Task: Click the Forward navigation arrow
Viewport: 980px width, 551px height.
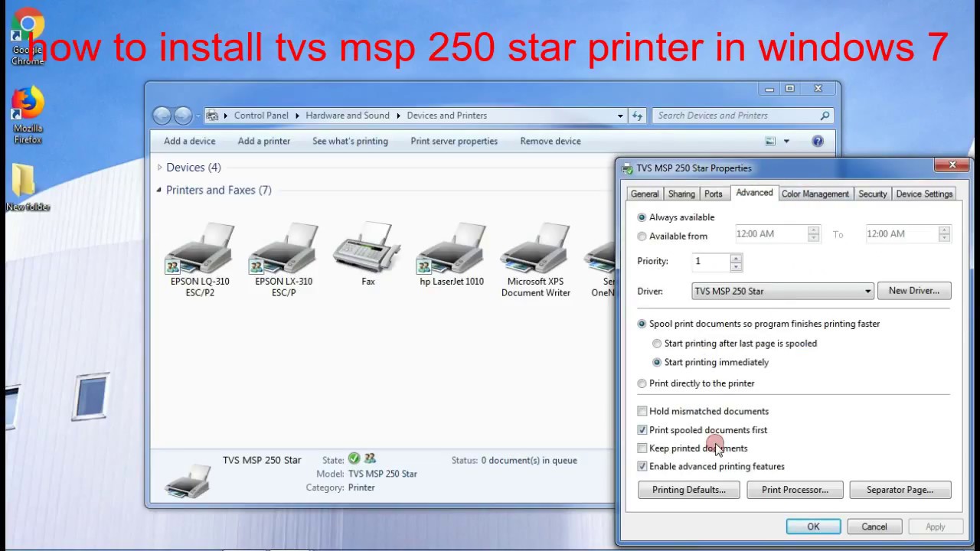Action: pyautogui.click(x=182, y=116)
